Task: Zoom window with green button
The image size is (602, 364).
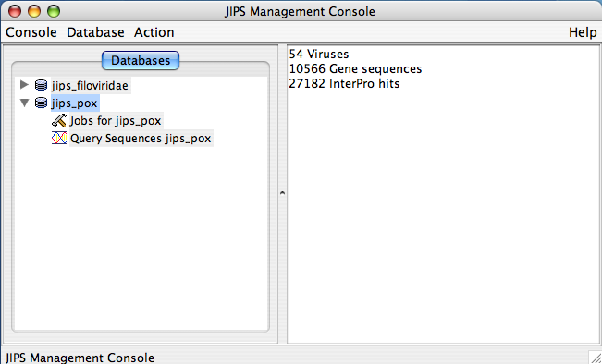Action: 54,11
